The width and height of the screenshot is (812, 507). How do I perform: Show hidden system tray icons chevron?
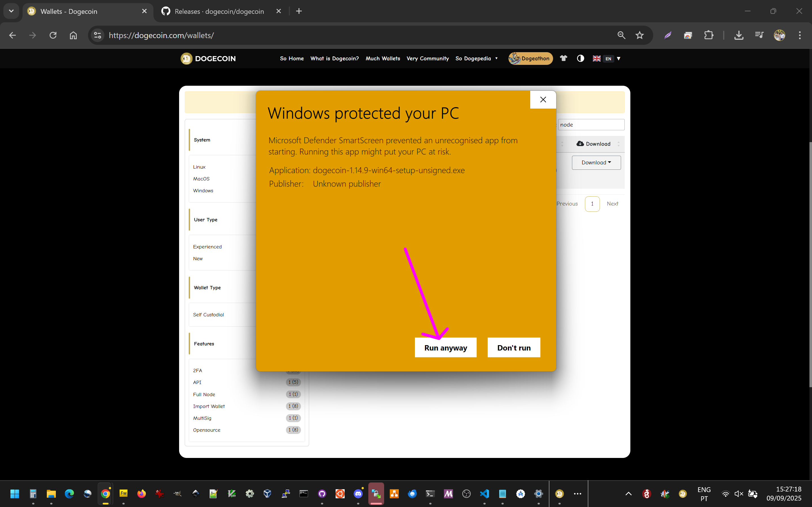pyautogui.click(x=629, y=493)
